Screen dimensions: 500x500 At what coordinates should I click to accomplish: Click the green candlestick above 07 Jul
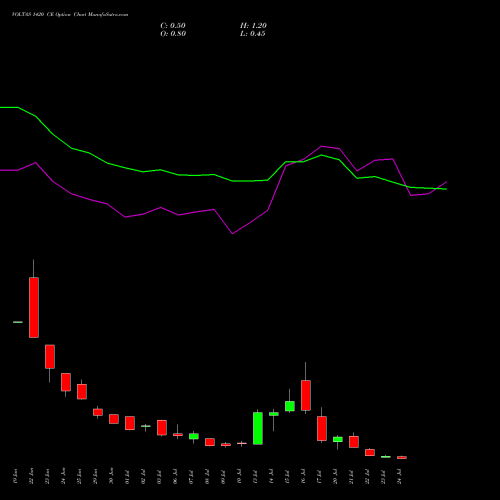[194, 436]
